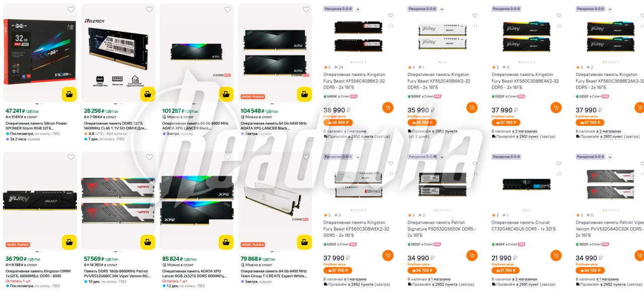Add Patriot Signature PSD532G5600K to cart
Viewport: 644px width, 291px height.
[471, 256]
